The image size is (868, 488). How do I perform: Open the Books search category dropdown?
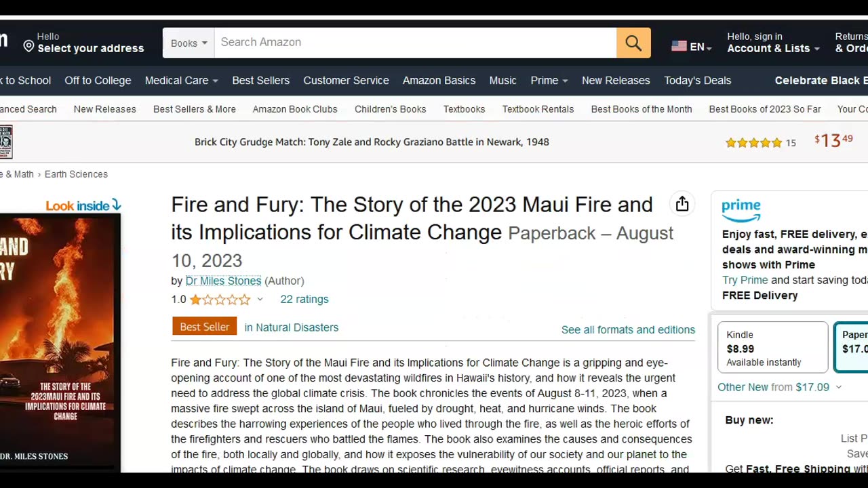tap(189, 43)
